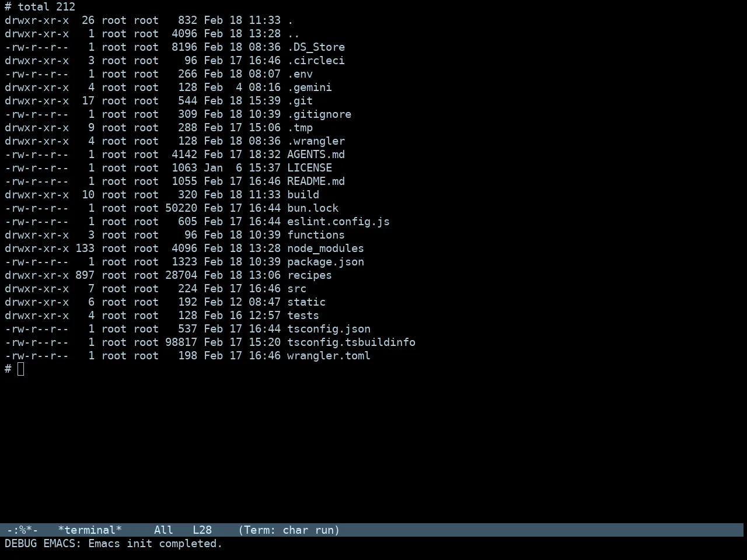Select the AGENTS.md file name
747x560 pixels.
coord(316,155)
